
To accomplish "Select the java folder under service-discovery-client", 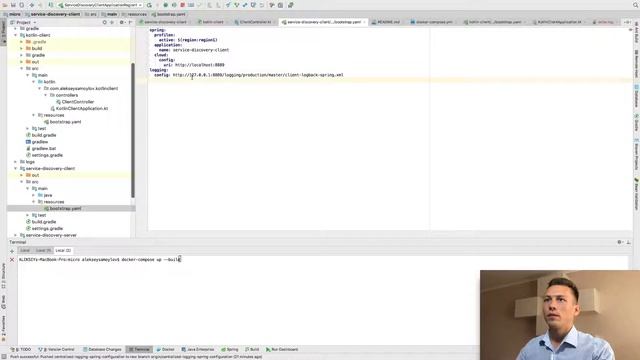I will point(45,195).
